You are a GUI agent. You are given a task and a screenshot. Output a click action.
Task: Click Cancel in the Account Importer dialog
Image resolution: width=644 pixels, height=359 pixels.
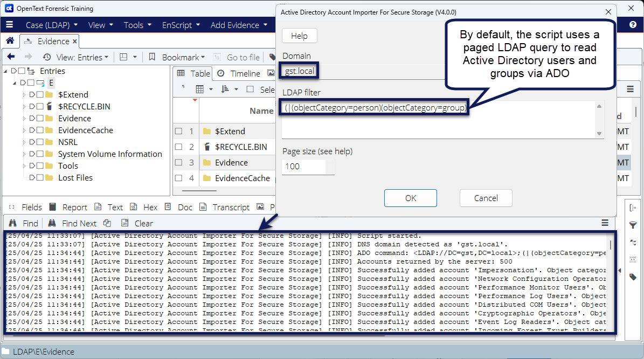[x=486, y=198]
